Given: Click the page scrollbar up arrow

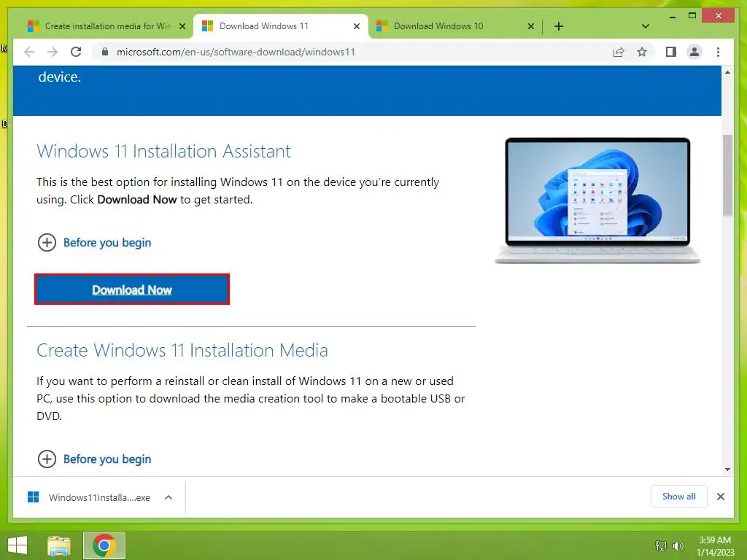Looking at the screenshot, I should [727, 72].
